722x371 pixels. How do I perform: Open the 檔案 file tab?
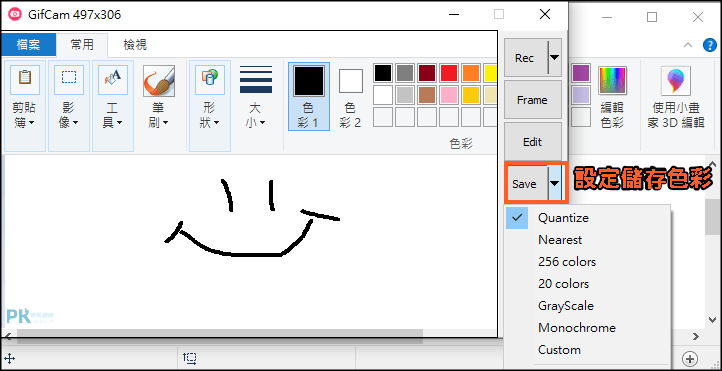[29, 45]
